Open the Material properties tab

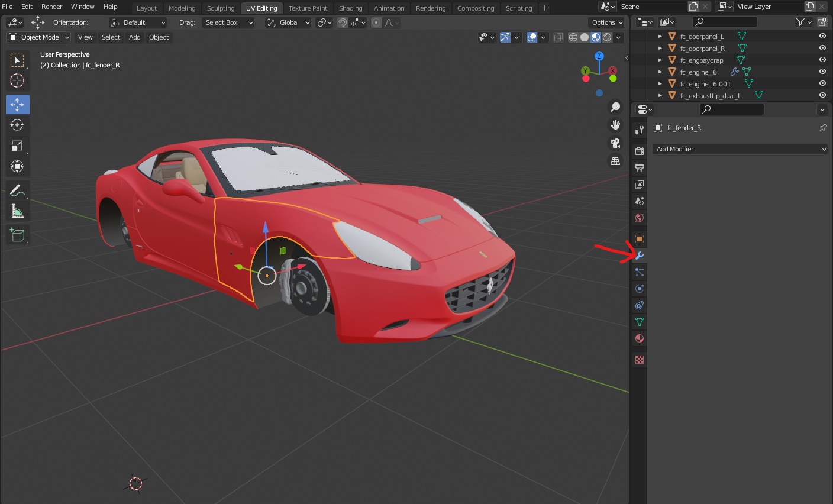coord(640,338)
